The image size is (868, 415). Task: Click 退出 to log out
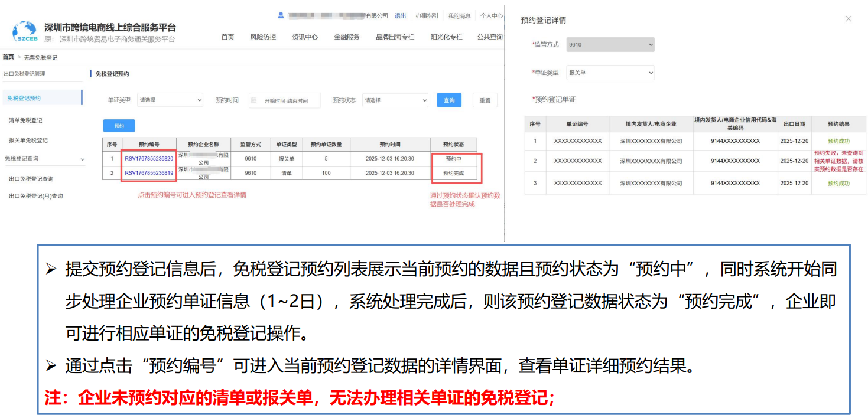400,15
